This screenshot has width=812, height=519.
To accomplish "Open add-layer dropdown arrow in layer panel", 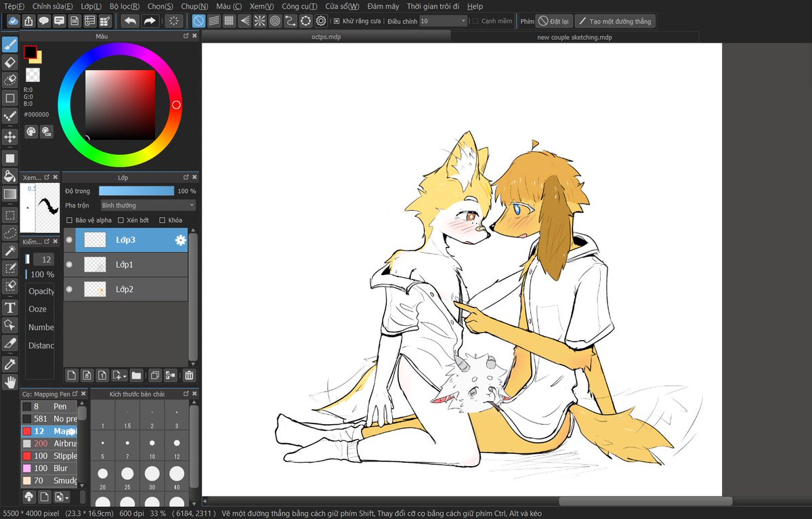I will [125, 377].
